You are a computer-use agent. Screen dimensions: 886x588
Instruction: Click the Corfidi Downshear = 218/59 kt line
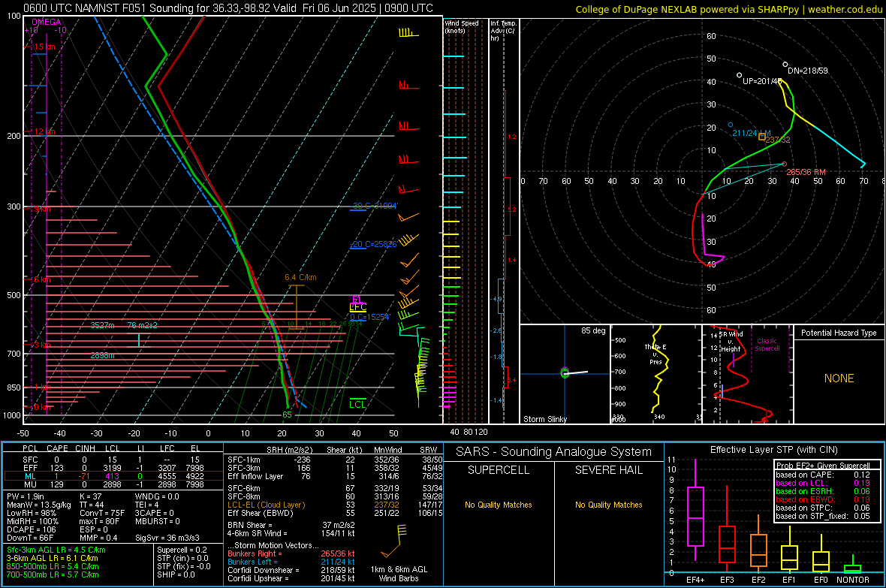pyautogui.click(x=291, y=570)
